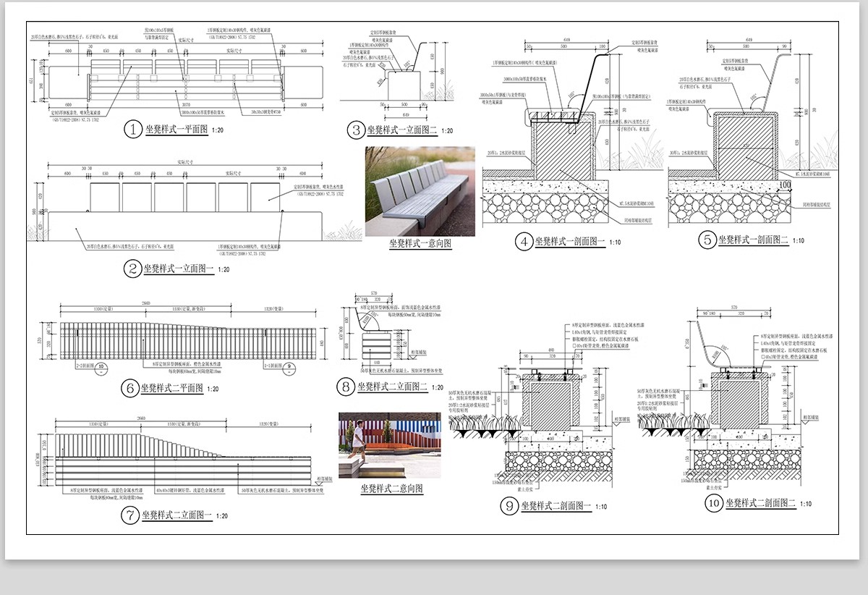Select the 坐凳样式二平面图 title label
Screen dimensions: 868x595
click(x=171, y=389)
